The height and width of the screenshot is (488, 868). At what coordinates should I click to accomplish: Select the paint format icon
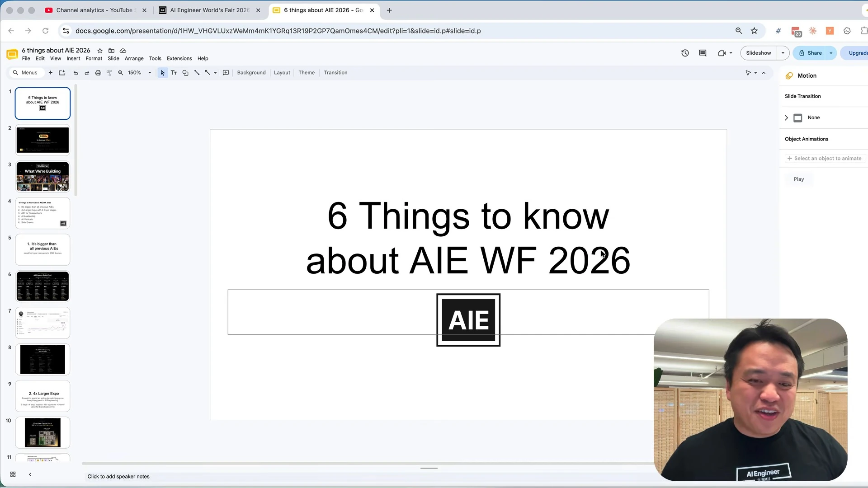click(x=109, y=73)
